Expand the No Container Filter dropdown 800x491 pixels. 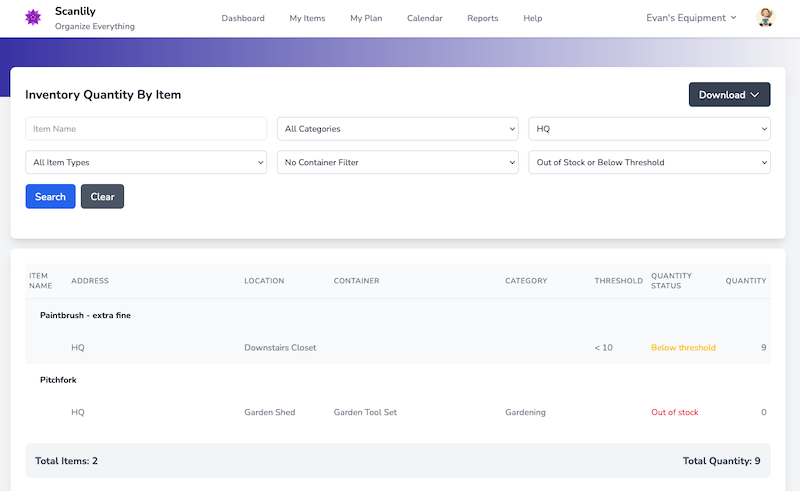397,162
